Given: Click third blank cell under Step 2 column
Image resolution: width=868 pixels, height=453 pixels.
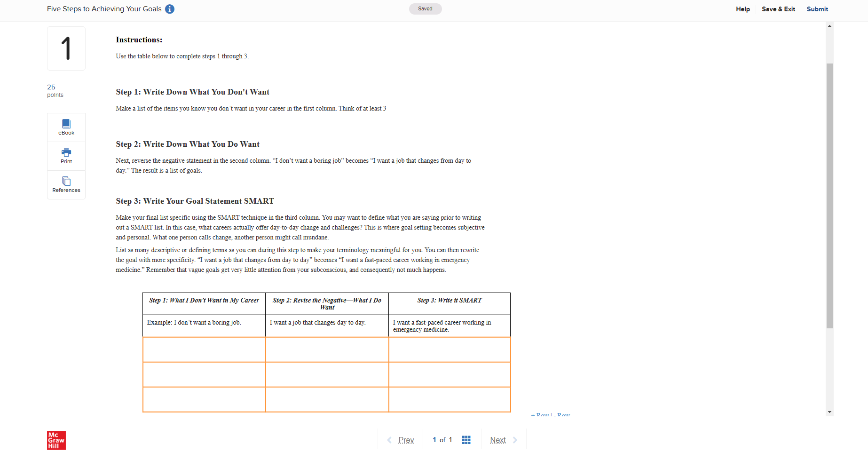Looking at the screenshot, I should click(327, 399).
